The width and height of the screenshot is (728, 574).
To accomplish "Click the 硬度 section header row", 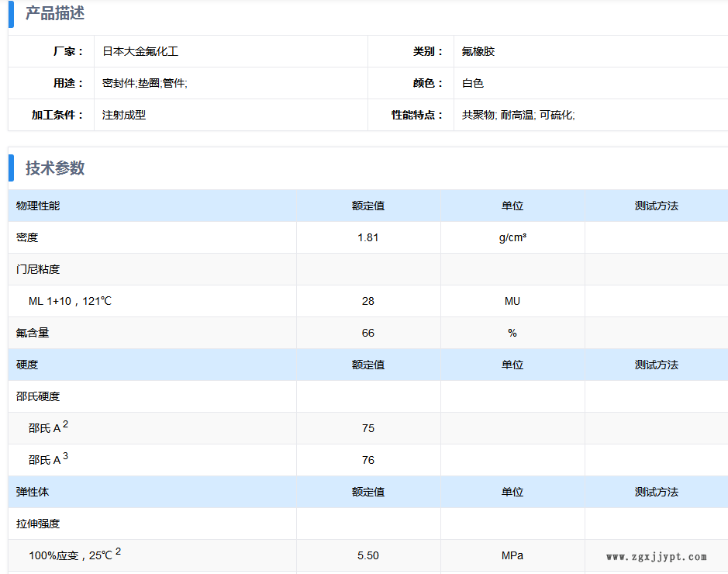I will click(27, 365).
